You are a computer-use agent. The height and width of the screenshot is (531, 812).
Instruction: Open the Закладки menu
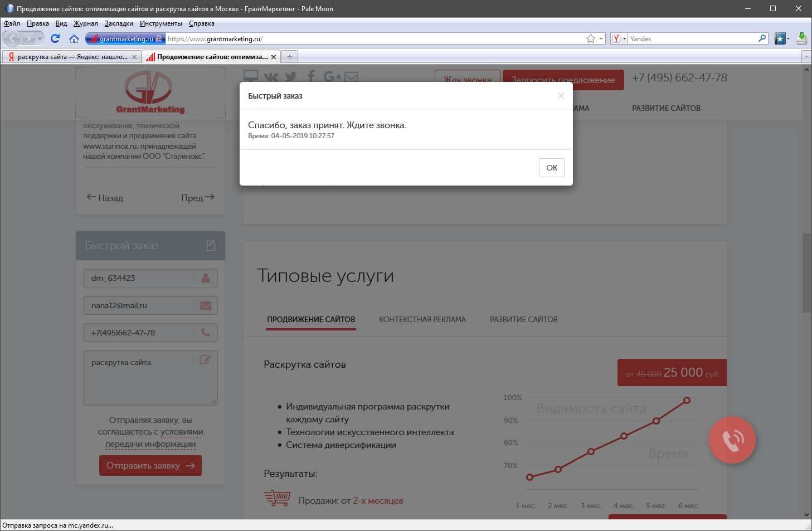coord(119,23)
